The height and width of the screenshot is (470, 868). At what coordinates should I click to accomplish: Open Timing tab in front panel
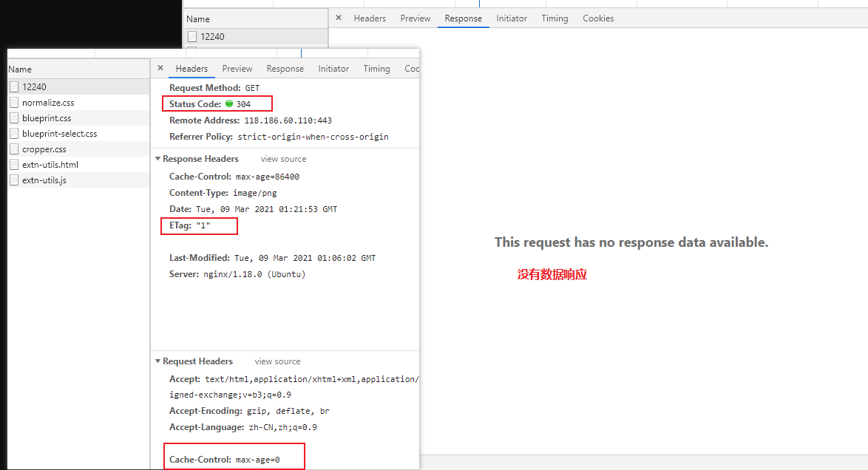point(376,69)
